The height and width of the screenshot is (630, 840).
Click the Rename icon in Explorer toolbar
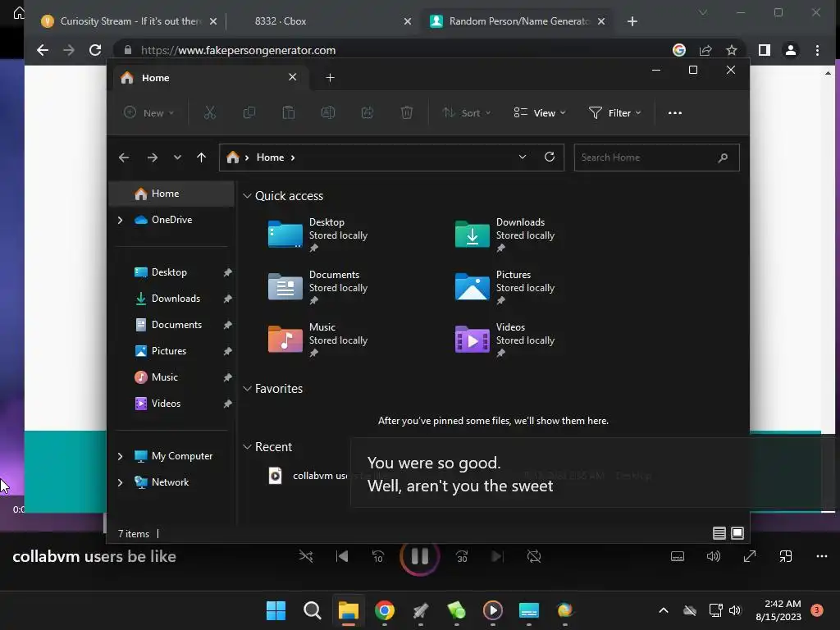pyautogui.click(x=328, y=112)
